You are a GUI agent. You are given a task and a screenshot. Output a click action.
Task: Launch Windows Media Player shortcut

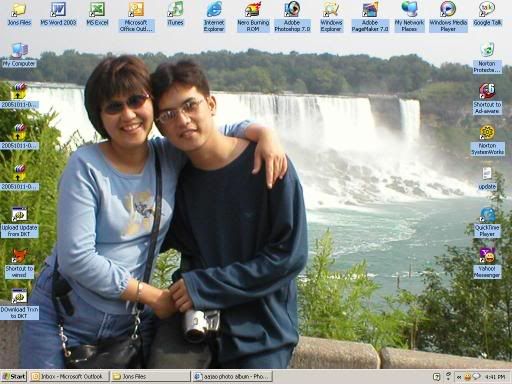[x=448, y=17]
